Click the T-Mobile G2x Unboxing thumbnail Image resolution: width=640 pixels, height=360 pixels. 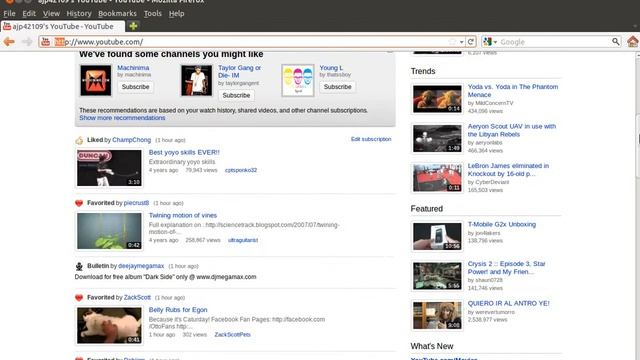tap(437, 236)
